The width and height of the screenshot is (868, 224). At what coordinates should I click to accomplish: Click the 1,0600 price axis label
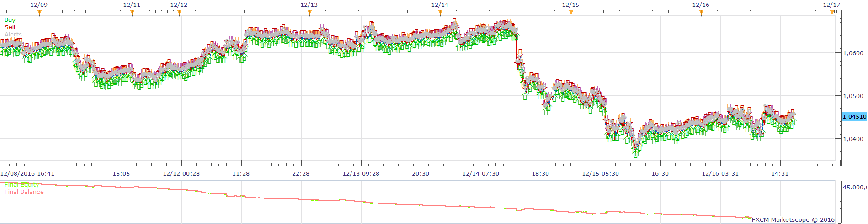click(x=853, y=53)
